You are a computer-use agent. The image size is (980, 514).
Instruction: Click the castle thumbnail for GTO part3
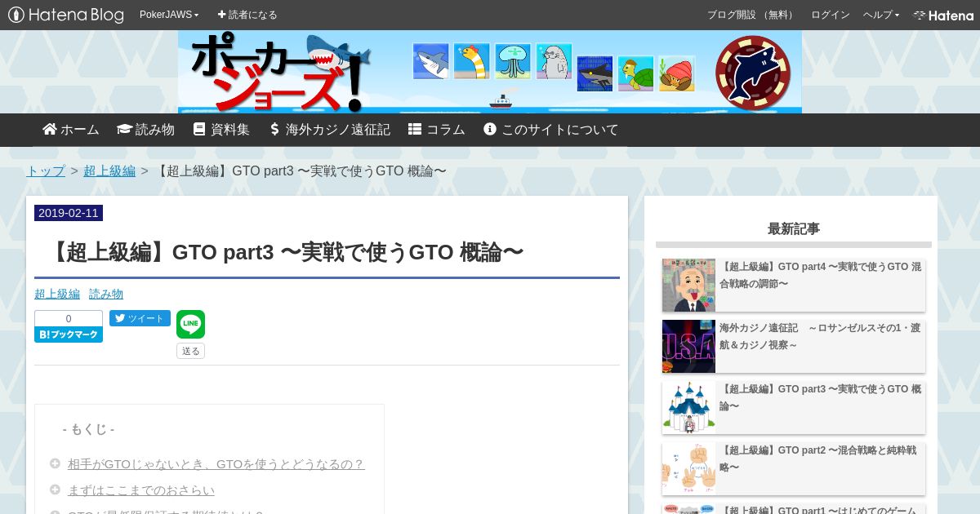688,407
